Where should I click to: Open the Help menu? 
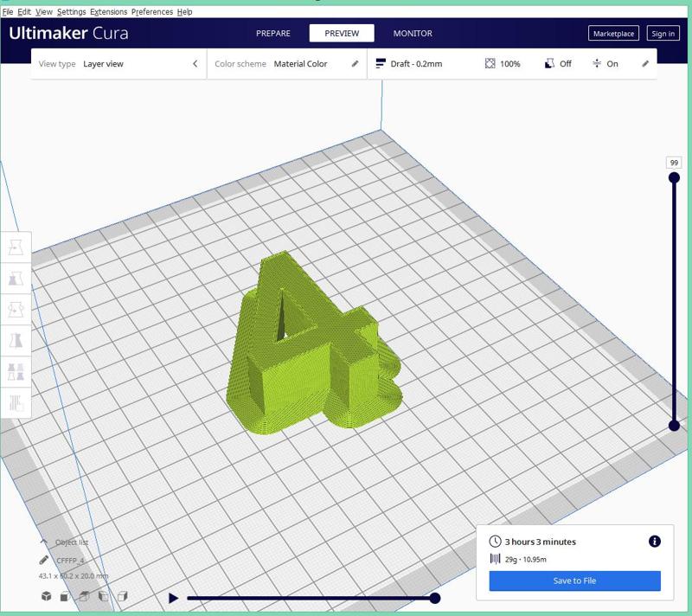click(x=184, y=12)
